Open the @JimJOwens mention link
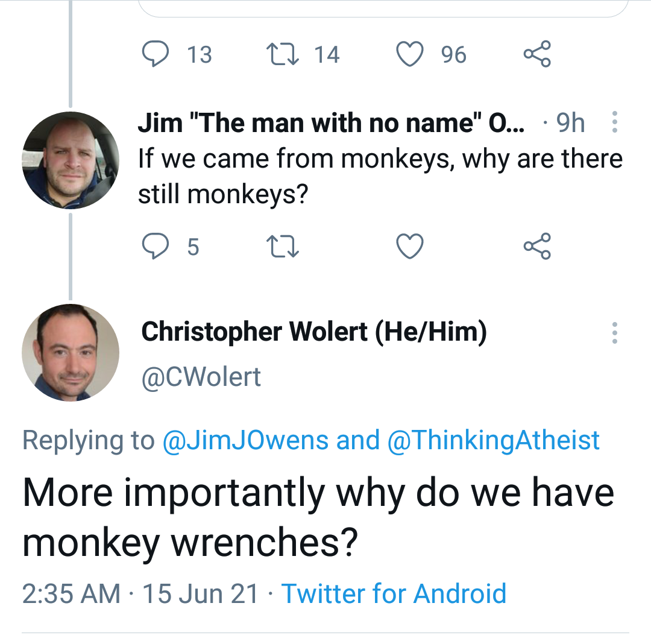Image resolution: width=651 pixels, height=644 pixels. pyautogui.click(x=246, y=440)
